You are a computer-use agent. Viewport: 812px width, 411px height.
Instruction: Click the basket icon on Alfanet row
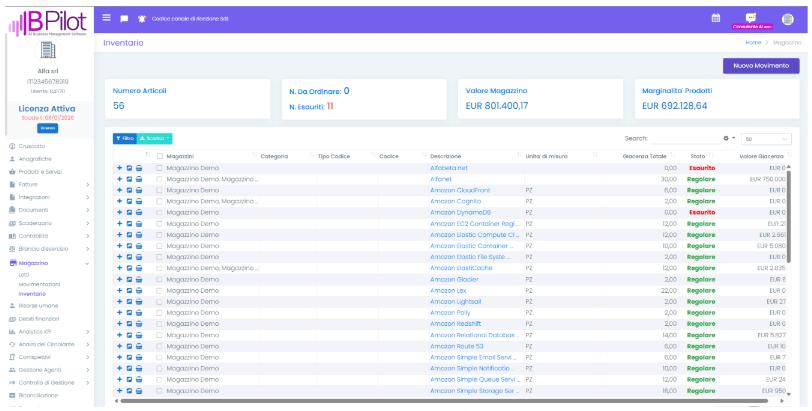pyautogui.click(x=138, y=179)
